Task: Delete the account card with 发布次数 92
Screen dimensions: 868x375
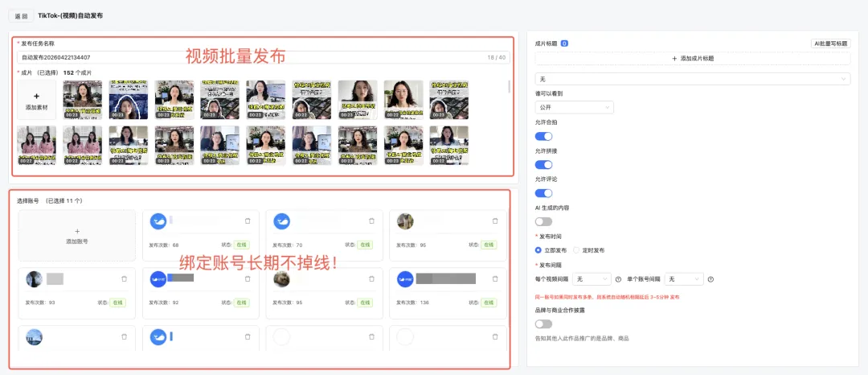Action: (248, 278)
